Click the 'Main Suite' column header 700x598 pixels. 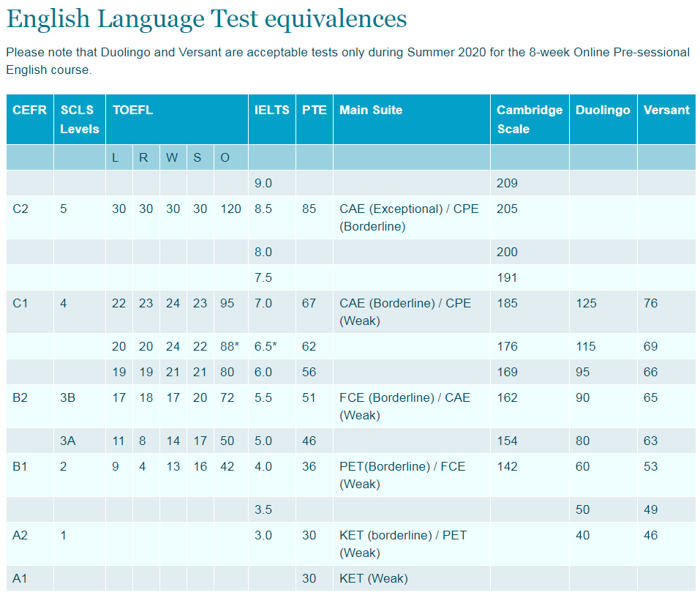click(x=412, y=119)
